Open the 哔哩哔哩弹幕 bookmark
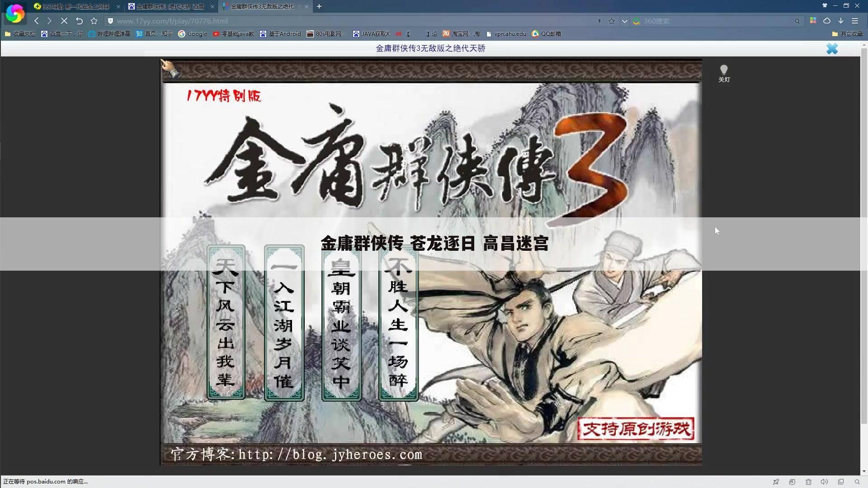Screen dimensions: 868x488 click(x=109, y=34)
